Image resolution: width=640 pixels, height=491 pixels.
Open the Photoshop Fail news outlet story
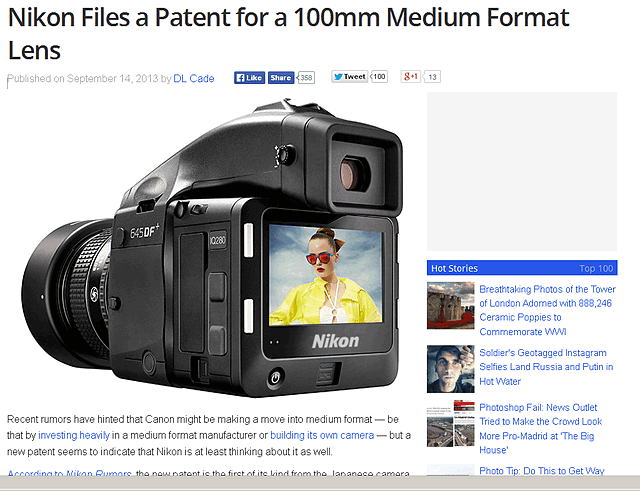540,429
